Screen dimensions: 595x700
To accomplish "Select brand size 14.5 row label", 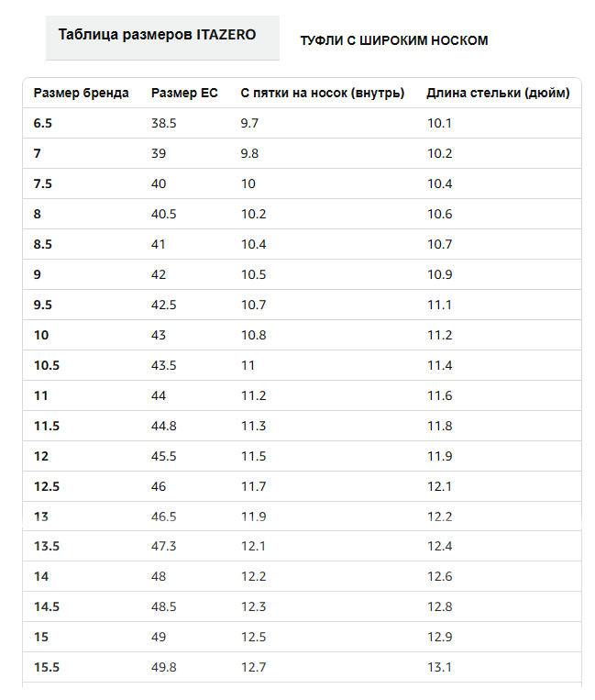I will [47, 606].
